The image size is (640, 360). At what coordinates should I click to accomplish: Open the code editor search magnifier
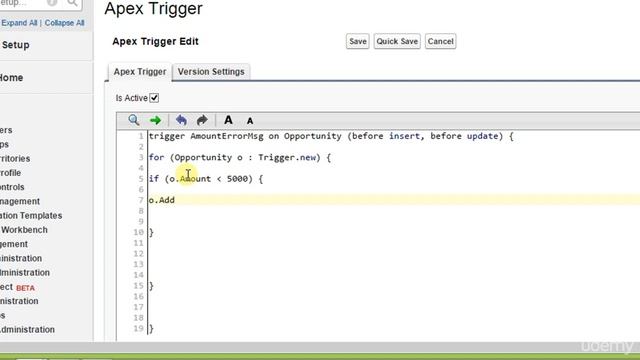pos(133,120)
